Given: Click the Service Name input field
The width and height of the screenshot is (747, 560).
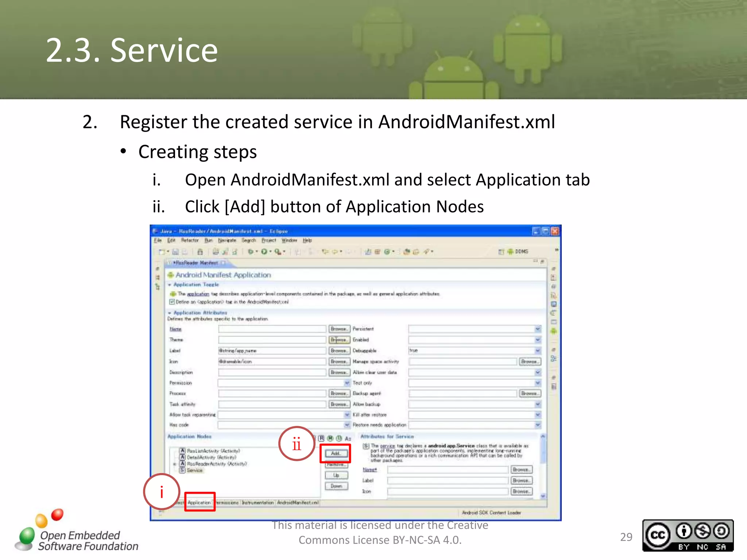Looking at the screenshot, I should [448, 470].
